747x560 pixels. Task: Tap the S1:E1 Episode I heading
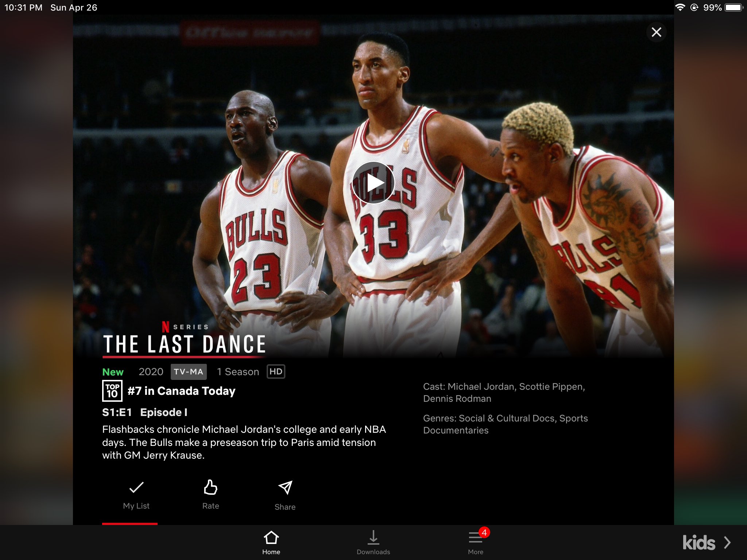click(x=145, y=412)
